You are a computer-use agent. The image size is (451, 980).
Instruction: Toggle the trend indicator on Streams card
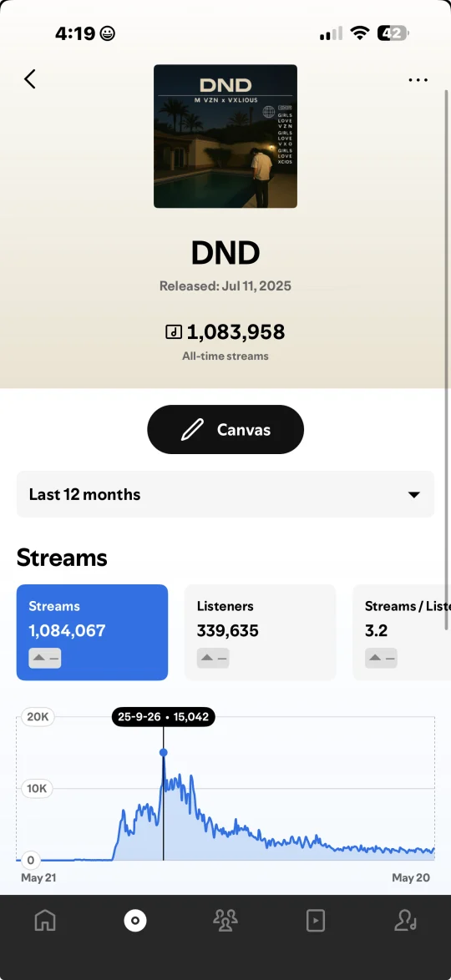pos(45,658)
